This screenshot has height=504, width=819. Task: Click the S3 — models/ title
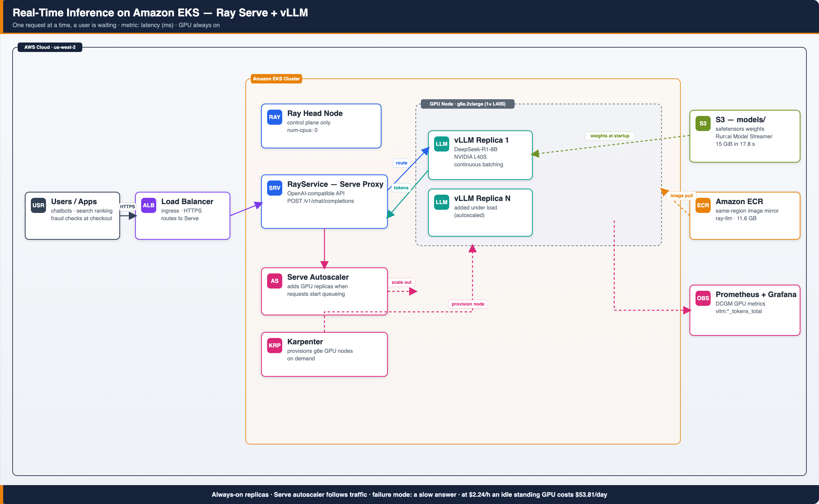pyautogui.click(x=740, y=120)
